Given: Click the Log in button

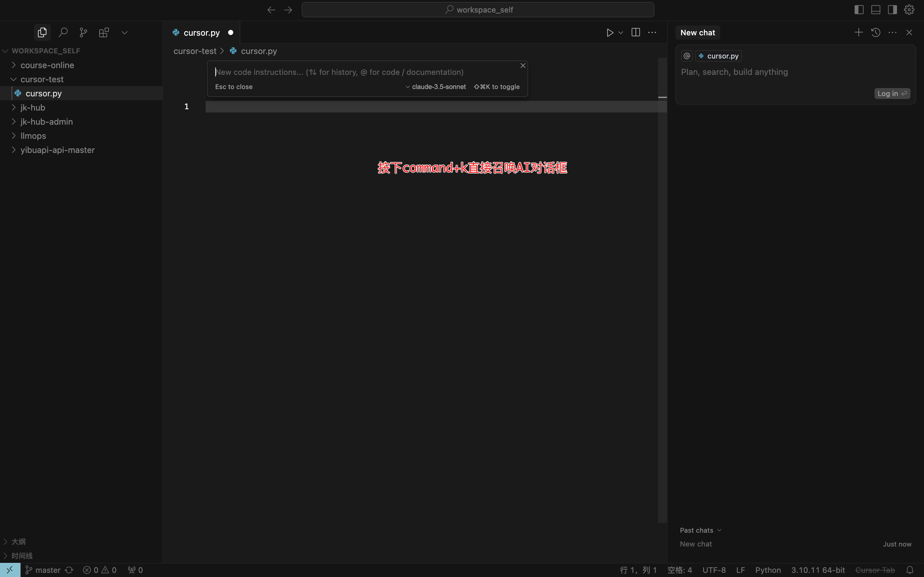Looking at the screenshot, I should 892,93.
